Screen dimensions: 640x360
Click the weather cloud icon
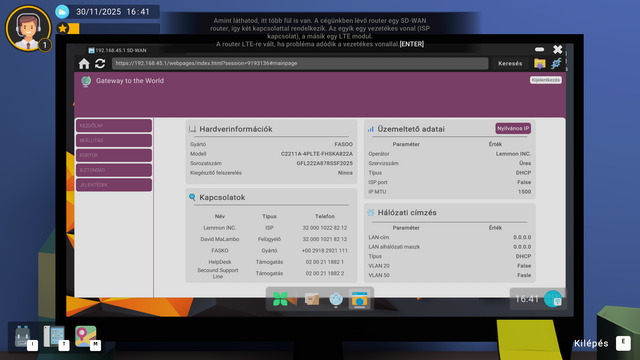click(x=62, y=11)
